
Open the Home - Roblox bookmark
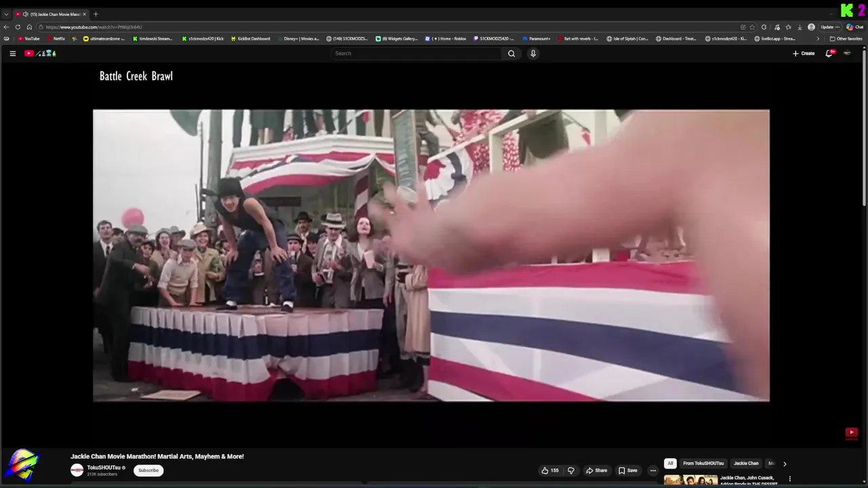pos(446,39)
